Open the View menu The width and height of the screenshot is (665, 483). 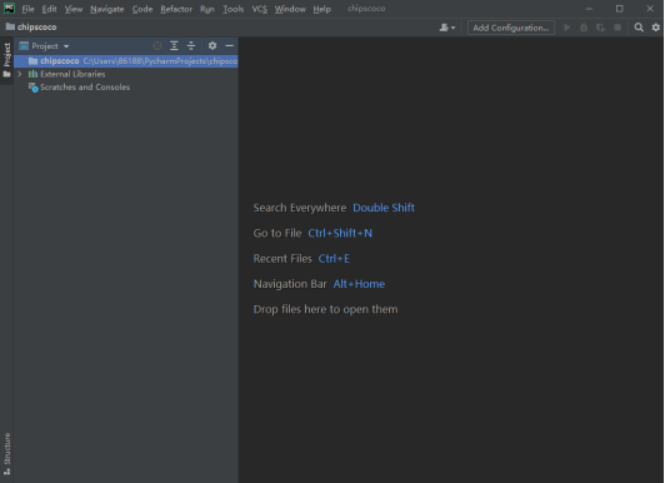[x=73, y=9]
